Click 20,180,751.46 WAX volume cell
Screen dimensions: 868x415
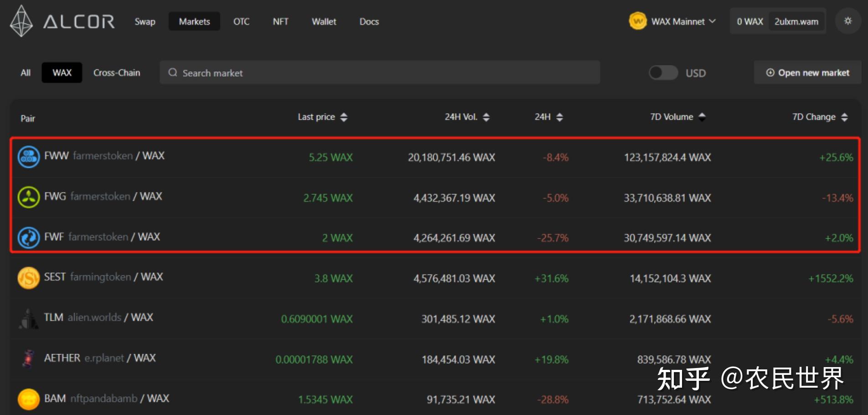point(451,157)
